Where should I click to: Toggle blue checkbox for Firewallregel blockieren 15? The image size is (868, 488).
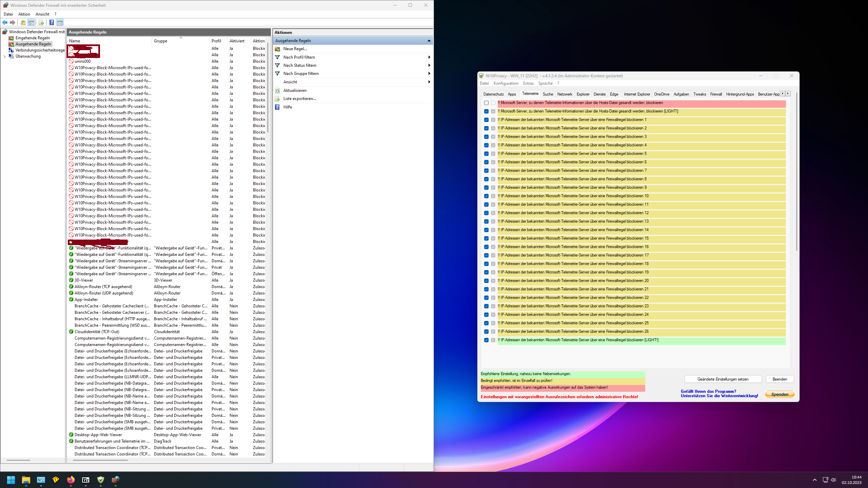click(x=486, y=239)
